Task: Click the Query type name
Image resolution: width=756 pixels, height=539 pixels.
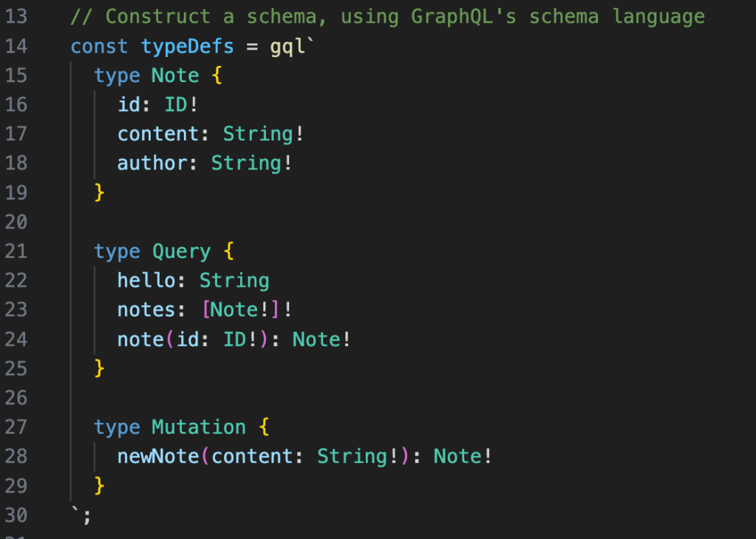Action: tap(181, 252)
